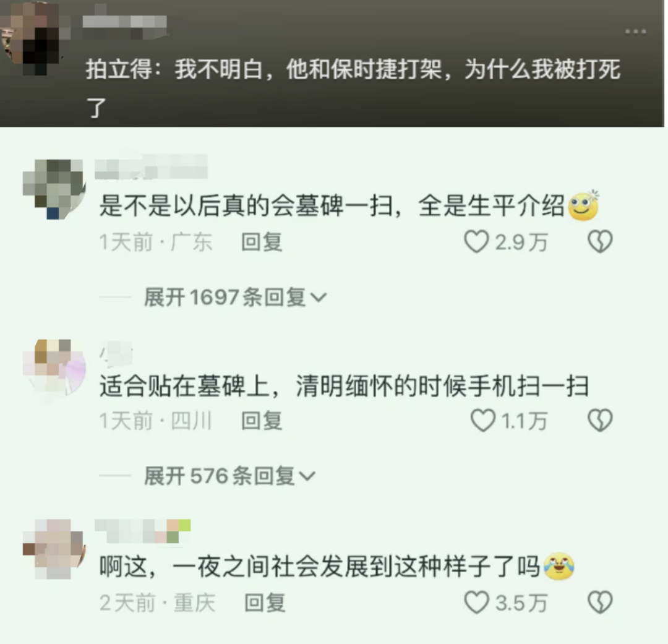Expand 展开1697条回复 replies
This screenshot has width=668, height=644.
coord(235,297)
